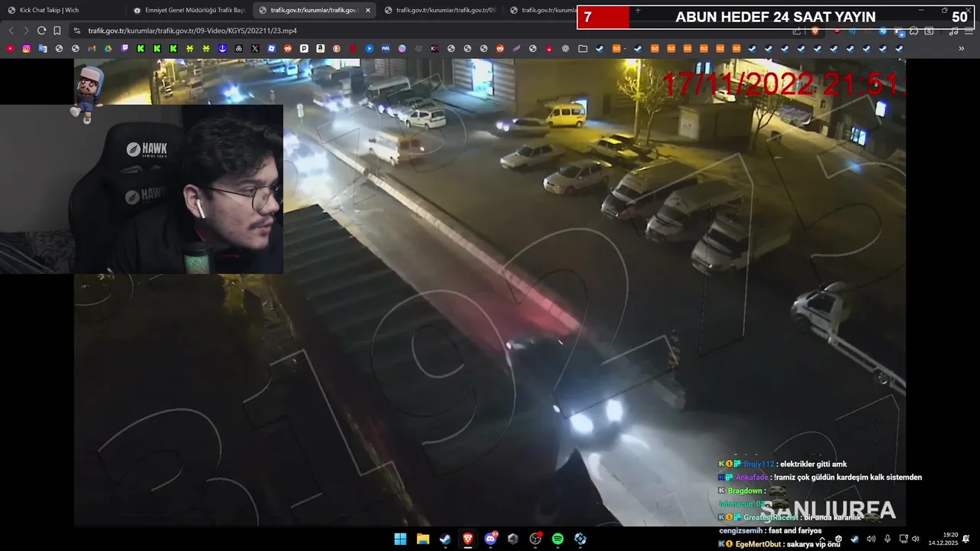The image size is (980, 551).
Task: Reload the current page
Action: click(x=41, y=31)
